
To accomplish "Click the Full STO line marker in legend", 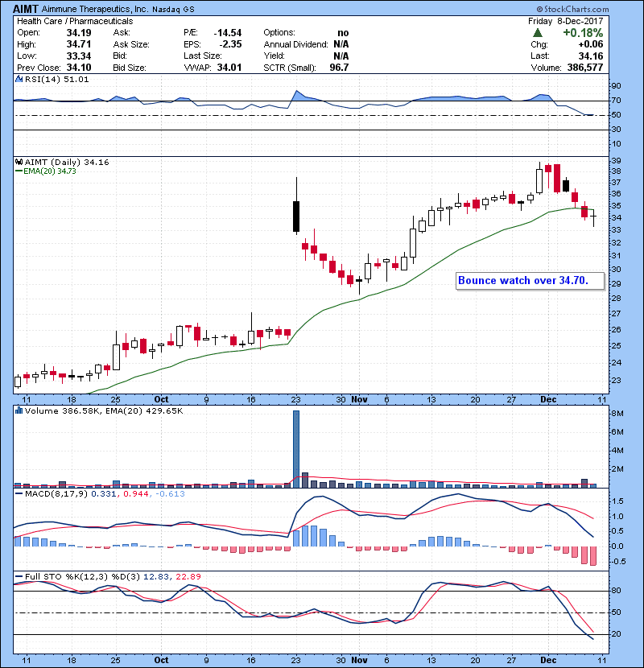I will [19, 576].
